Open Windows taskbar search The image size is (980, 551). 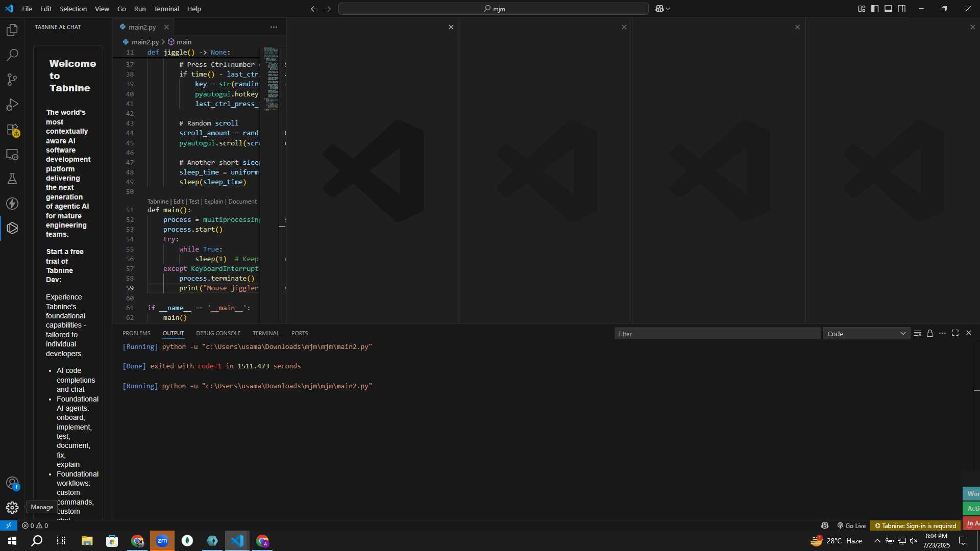click(37, 541)
